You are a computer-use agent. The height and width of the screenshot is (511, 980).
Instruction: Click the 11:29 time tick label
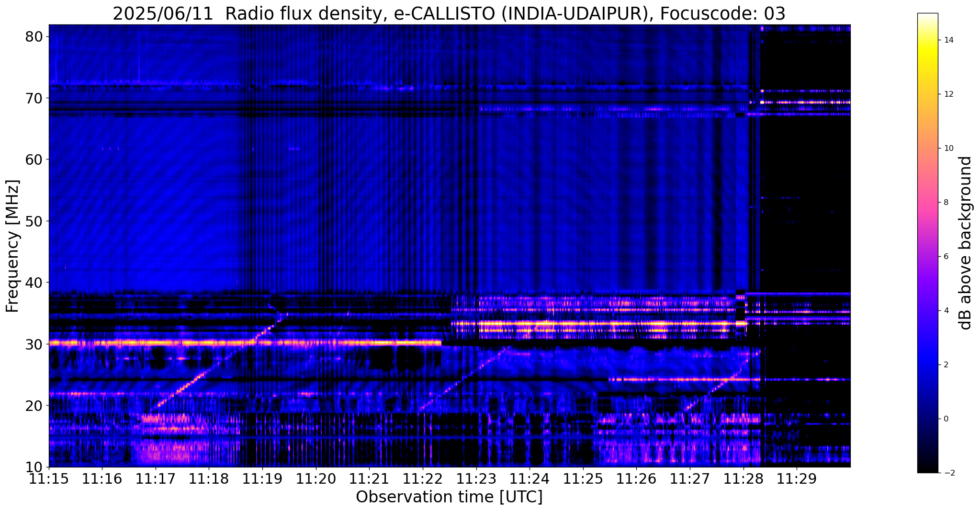[x=797, y=478]
